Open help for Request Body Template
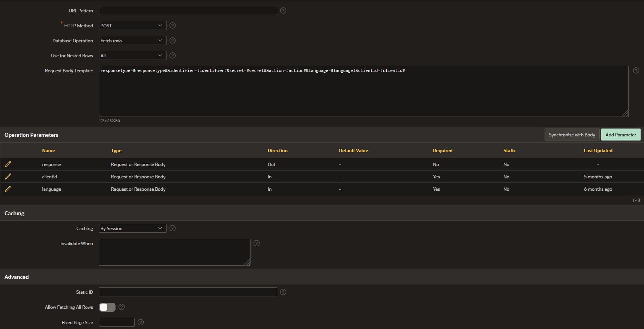The image size is (644, 329). click(636, 70)
